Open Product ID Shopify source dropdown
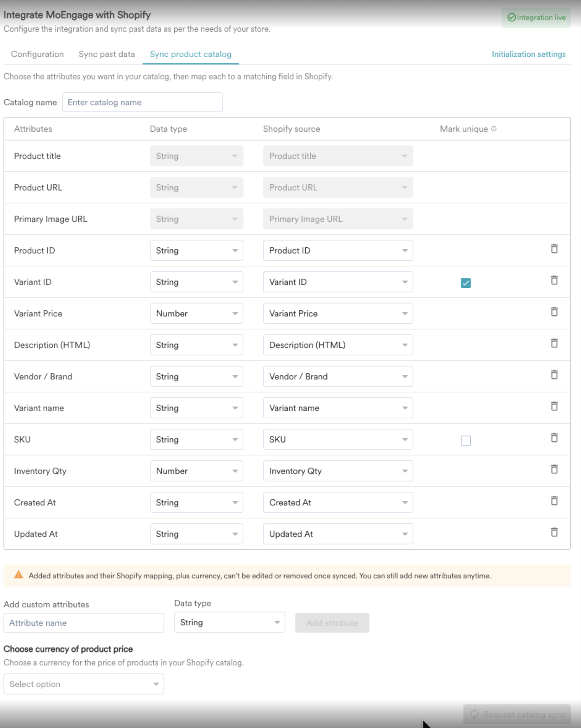This screenshot has width=581, height=728. [x=338, y=250]
